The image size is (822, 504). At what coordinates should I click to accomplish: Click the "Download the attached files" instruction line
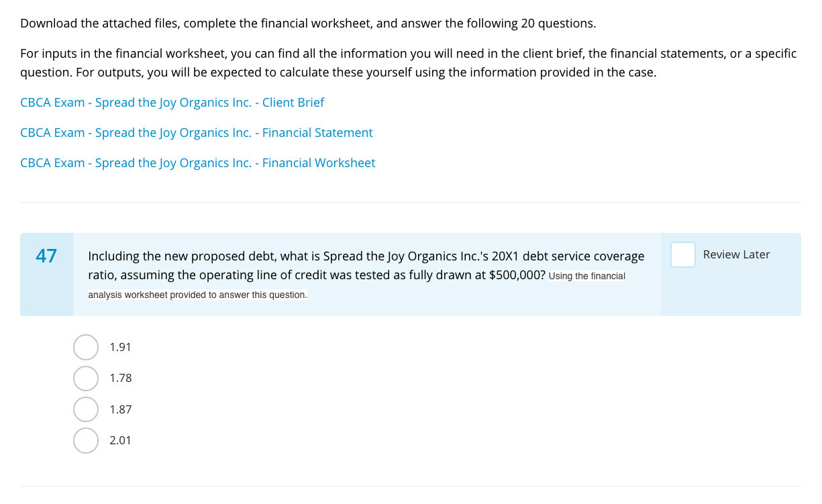[x=307, y=23]
